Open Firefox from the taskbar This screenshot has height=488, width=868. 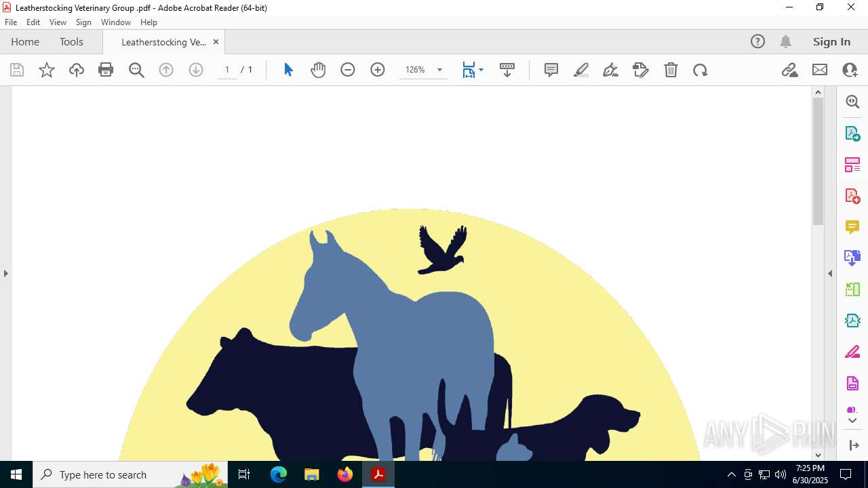pos(345,474)
